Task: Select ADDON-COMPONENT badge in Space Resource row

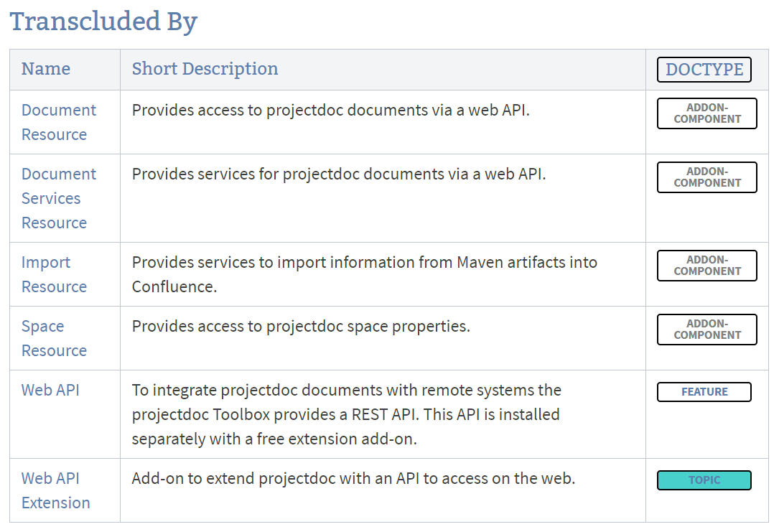Action: [x=707, y=330]
